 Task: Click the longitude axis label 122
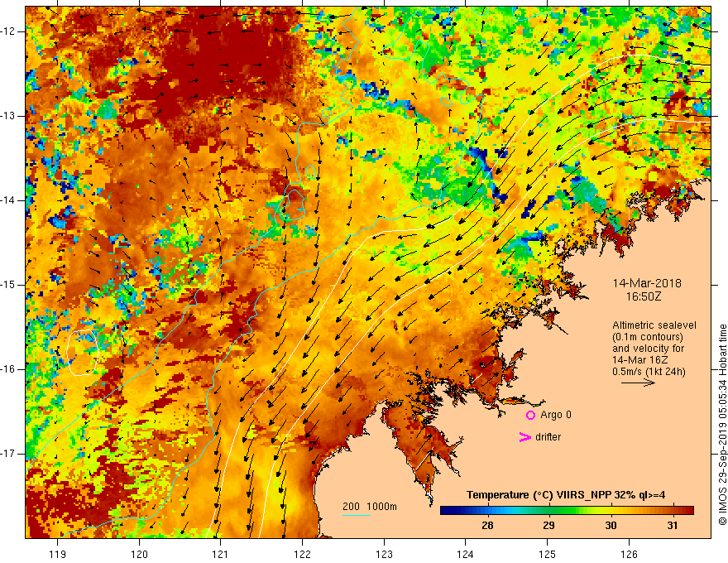point(302,554)
